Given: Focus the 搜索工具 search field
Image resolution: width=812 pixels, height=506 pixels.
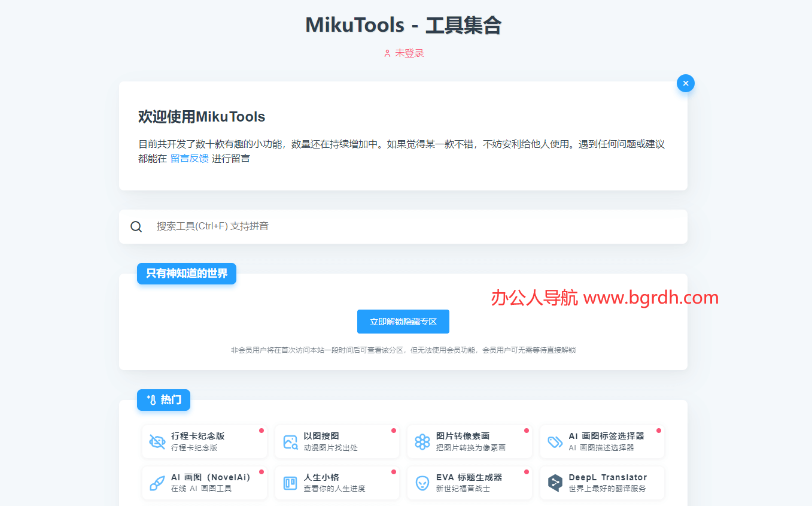Looking at the screenshot, I should (x=403, y=226).
